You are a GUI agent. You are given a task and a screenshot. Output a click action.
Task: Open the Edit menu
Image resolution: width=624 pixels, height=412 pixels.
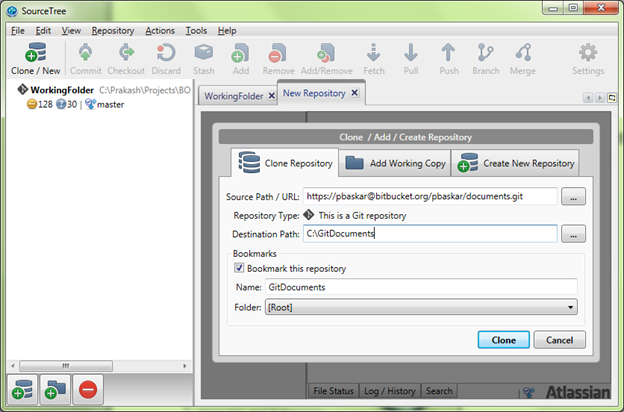pos(43,31)
